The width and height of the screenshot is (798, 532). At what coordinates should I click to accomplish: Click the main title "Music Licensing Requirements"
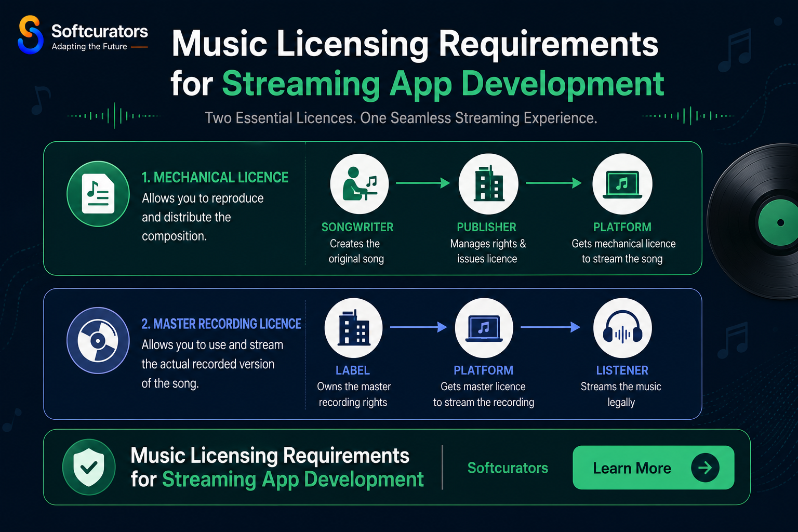click(415, 44)
